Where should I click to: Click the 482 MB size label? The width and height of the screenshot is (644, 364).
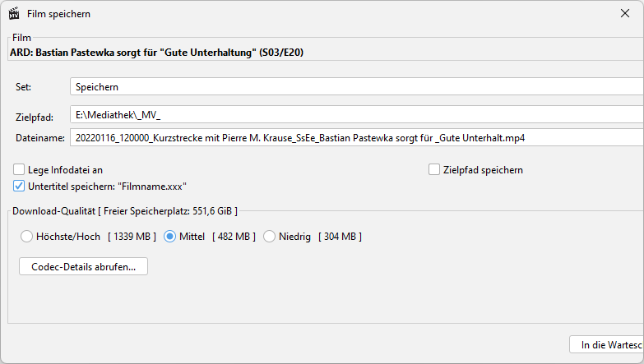234,237
